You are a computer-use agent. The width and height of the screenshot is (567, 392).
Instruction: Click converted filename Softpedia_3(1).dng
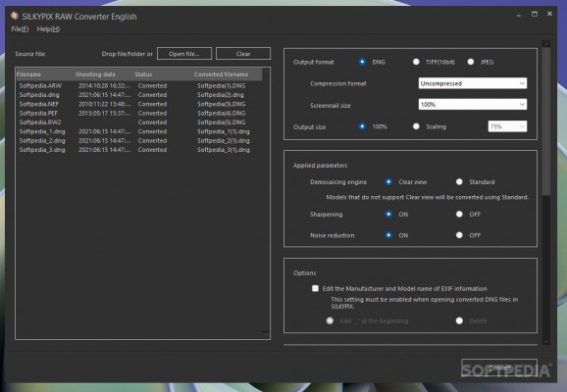coord(224,150)
